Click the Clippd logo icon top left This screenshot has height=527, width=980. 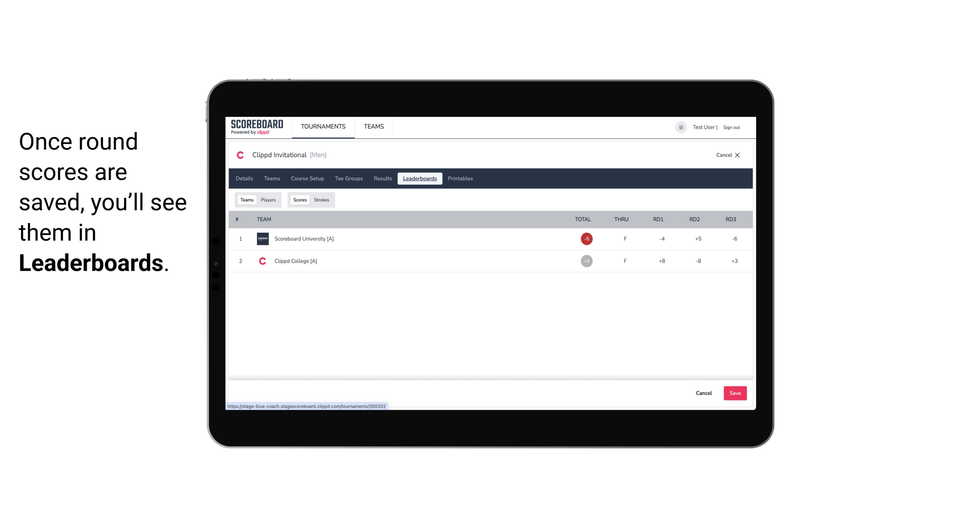click(241, 155)
